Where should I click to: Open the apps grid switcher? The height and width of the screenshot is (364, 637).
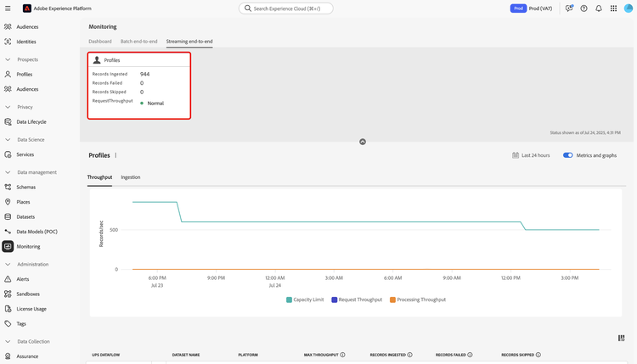tap(613, 8)
